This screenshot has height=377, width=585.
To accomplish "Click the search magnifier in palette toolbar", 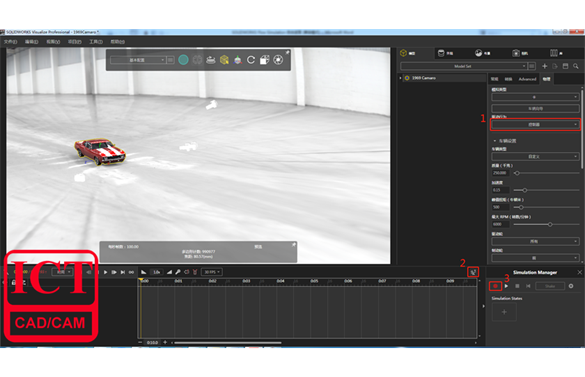I will tap(576, 66).
